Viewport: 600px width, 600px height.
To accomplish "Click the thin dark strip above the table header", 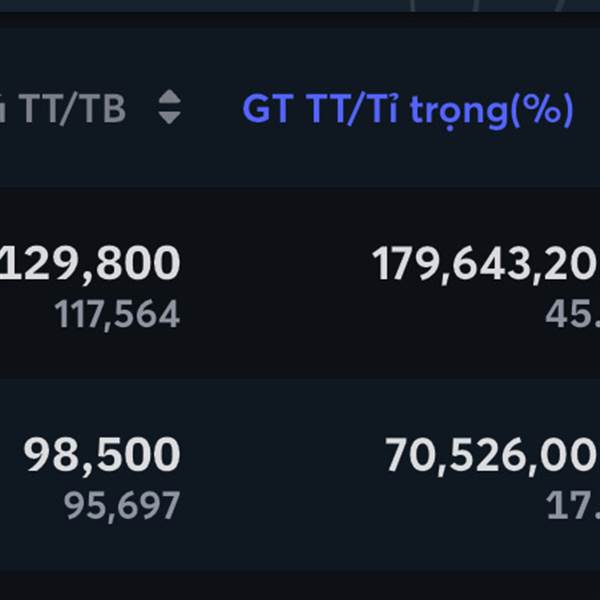I will click(300, 19).
